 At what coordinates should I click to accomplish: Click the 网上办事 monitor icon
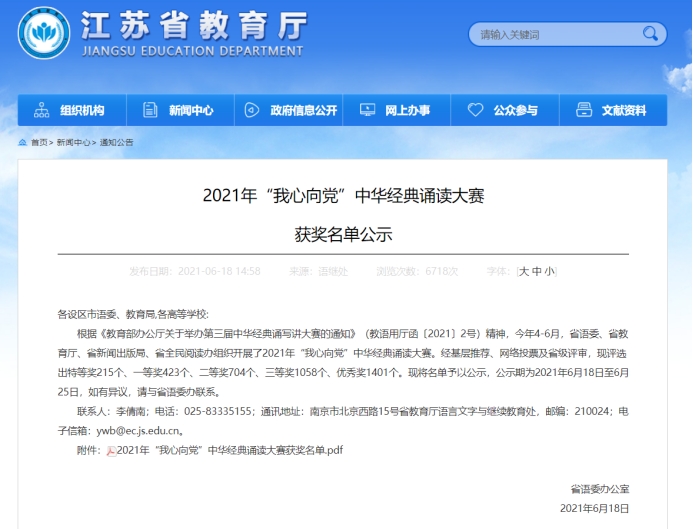[x=367, y=110]
